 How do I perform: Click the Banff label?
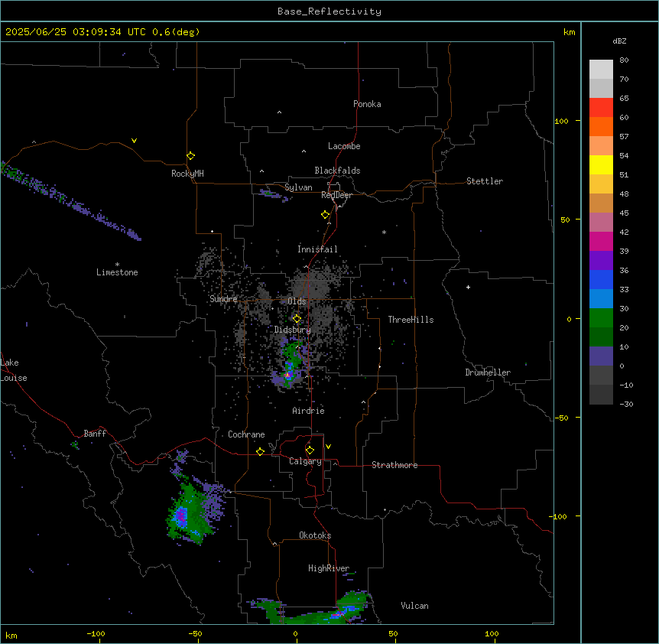pos(95,434)
